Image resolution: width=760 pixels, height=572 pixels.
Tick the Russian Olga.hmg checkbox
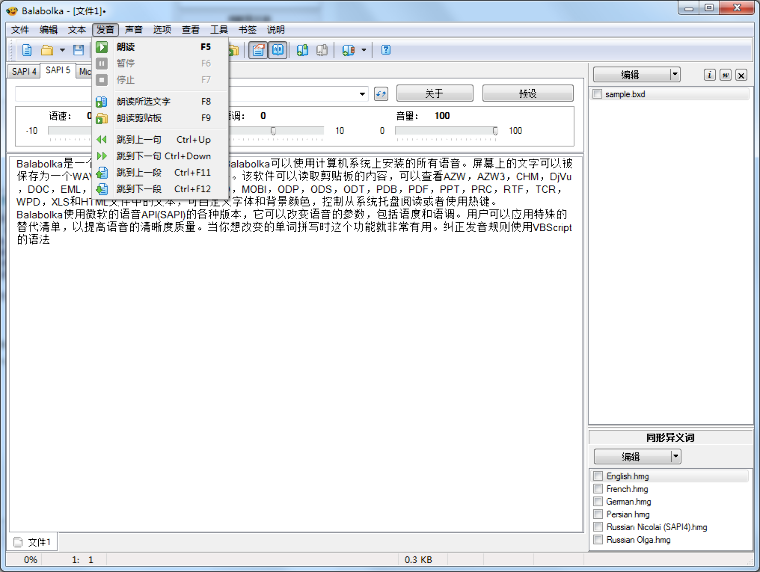pos(598,540)
